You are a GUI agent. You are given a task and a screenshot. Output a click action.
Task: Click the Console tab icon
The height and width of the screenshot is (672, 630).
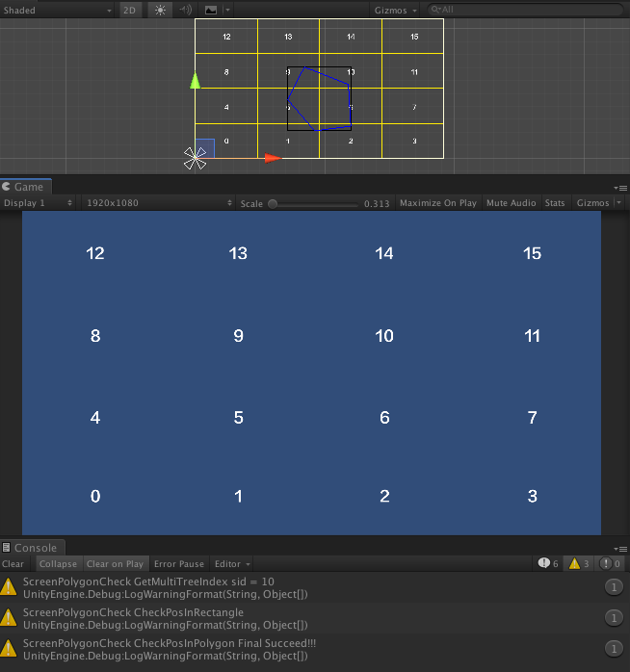6,547
